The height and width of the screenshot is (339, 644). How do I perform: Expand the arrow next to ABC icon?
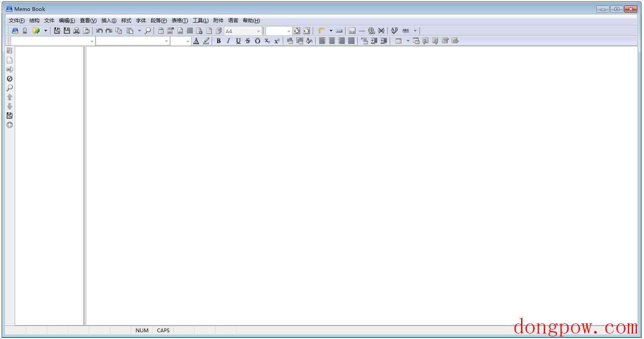pyautogui.click(x=415, y=31)
